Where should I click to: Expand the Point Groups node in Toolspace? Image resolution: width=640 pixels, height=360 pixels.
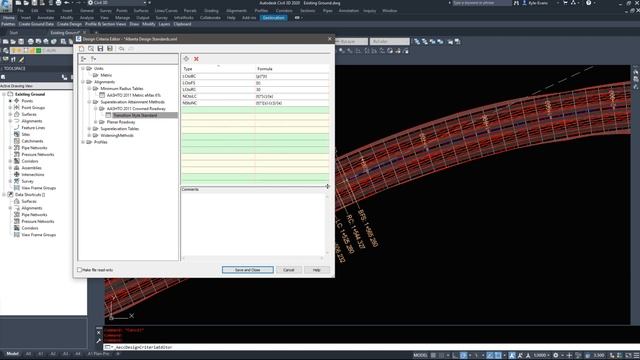pos(10,107)
